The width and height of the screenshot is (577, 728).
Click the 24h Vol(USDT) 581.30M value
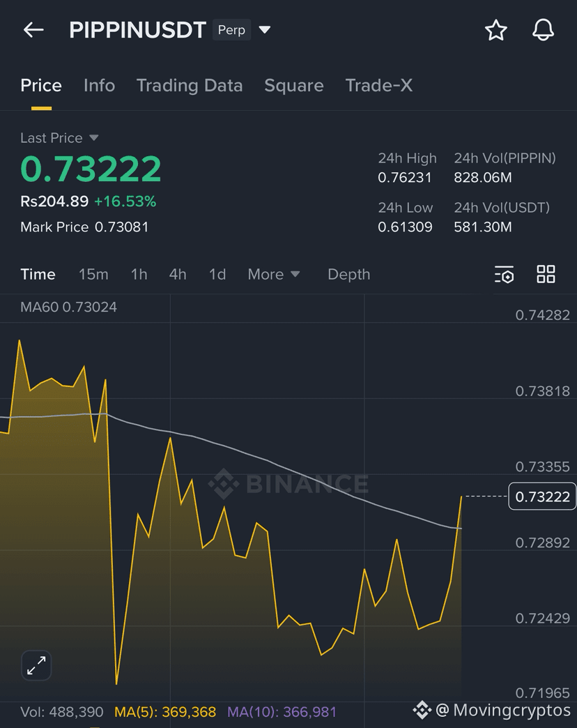pyautogui.click(x=483, y=227)
